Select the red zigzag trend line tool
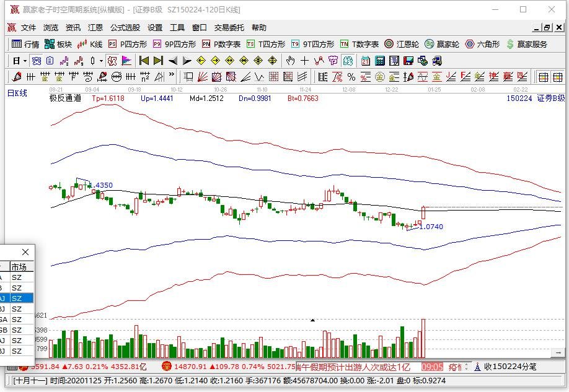Image resolution: width=569 pixels, height=392 pixels. coord(319,61)
